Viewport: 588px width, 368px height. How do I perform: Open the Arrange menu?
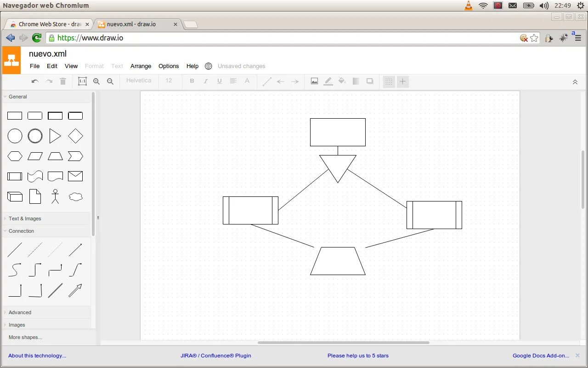(x=141, y=66)
